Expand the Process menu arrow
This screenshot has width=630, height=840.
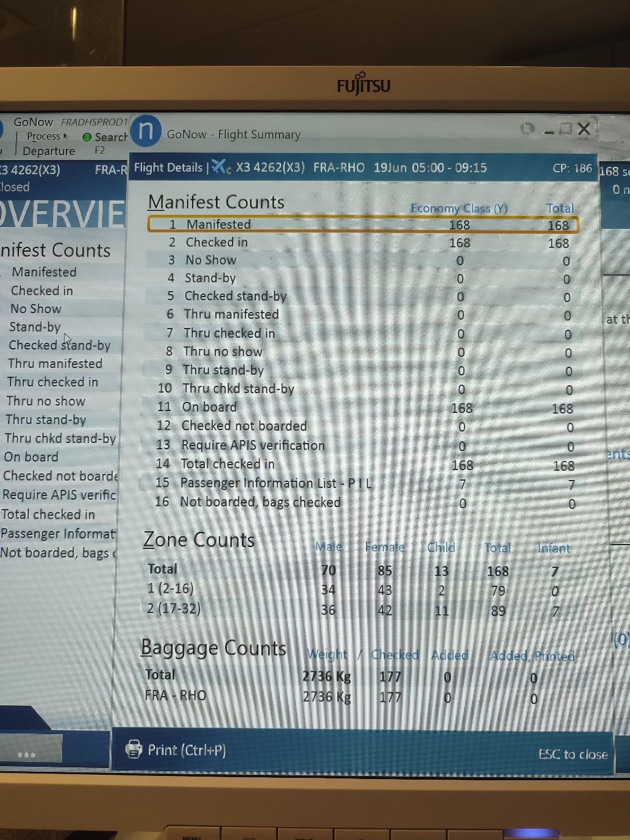[x=65, y=136]
